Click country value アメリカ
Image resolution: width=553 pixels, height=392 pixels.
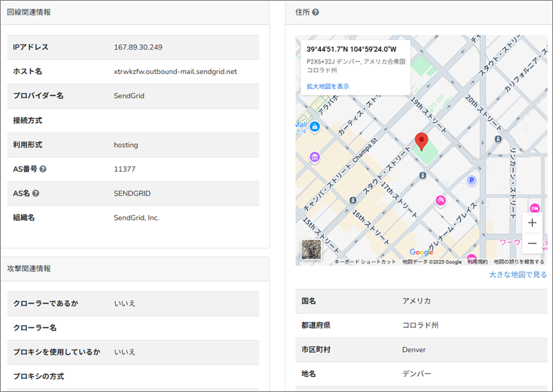click(417, 301)
